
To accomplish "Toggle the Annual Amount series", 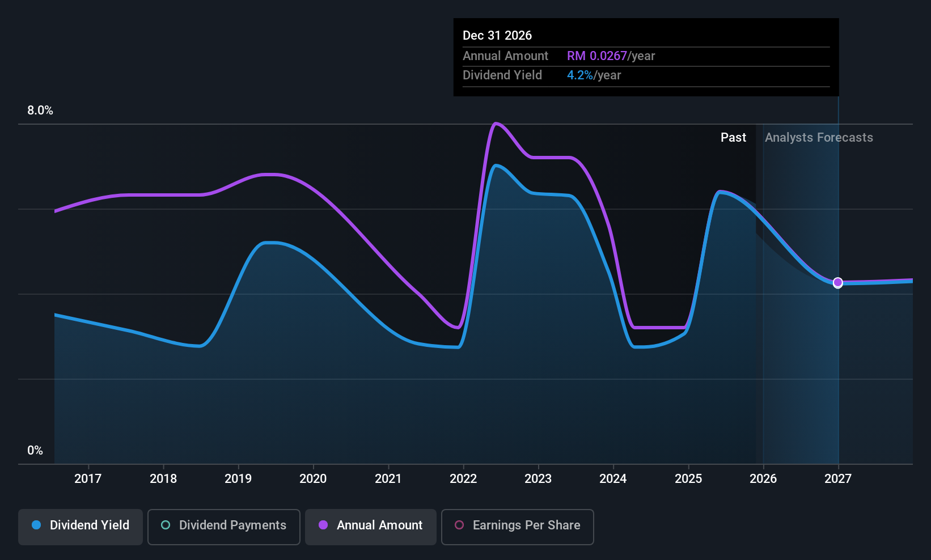I will 371,527.
